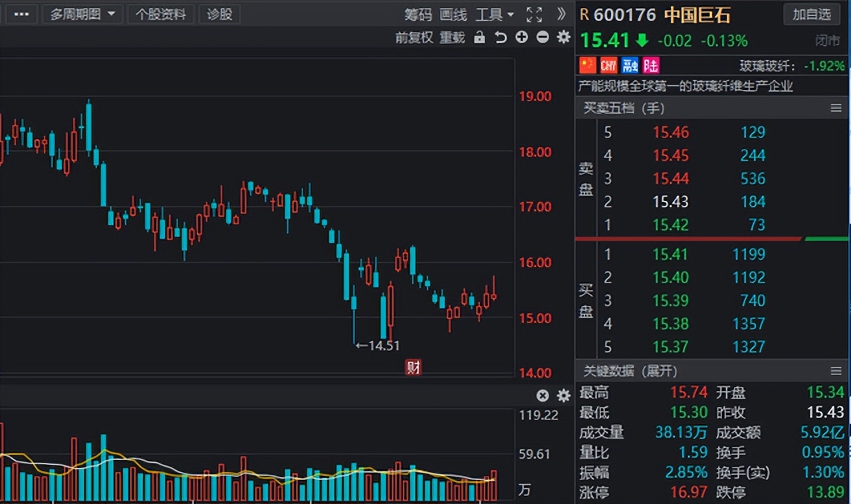Zoom out using the minus icon
Screen dimensions: 851x504
pos(542,37)
